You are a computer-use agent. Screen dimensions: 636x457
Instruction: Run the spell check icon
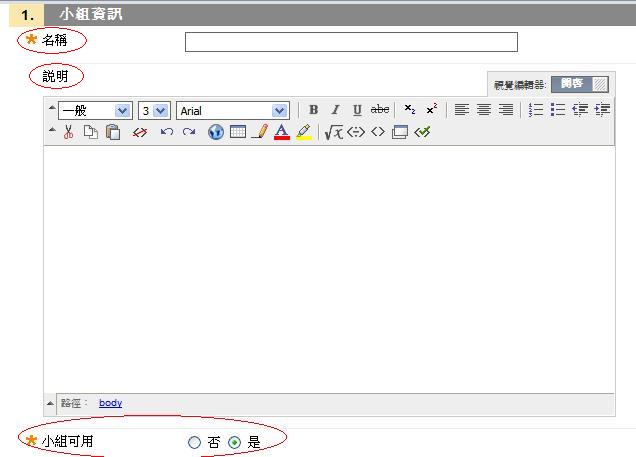[x=422, y=132]
